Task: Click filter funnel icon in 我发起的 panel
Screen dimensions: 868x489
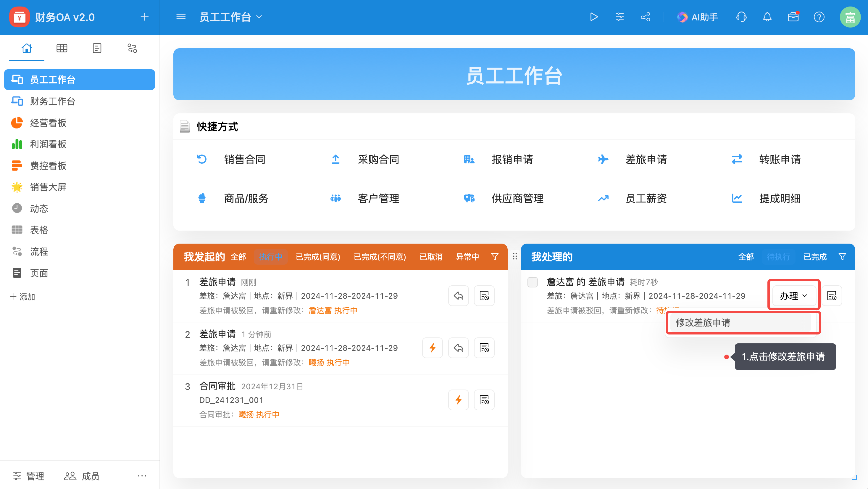Action: point(495,257)
